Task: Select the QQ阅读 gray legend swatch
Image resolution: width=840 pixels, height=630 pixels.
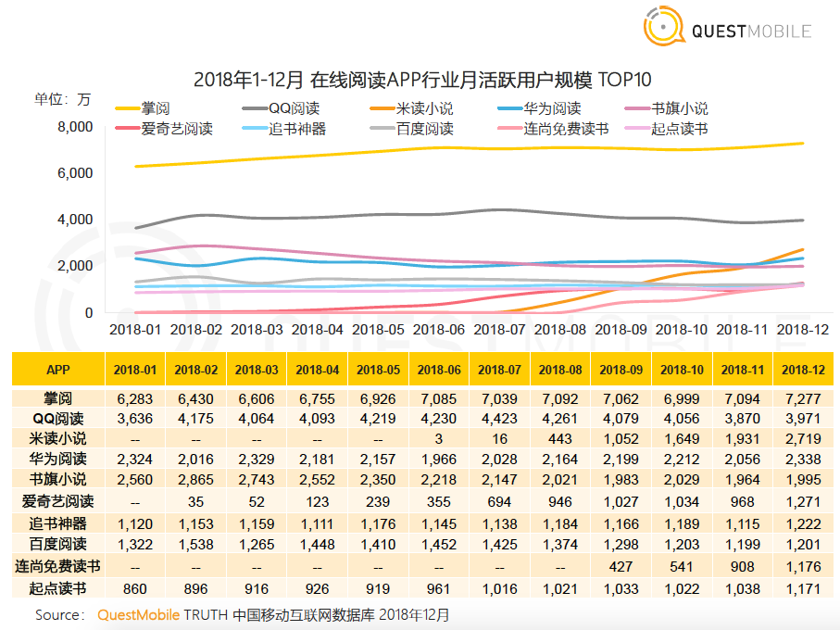Action: click(x=255, y=108)
